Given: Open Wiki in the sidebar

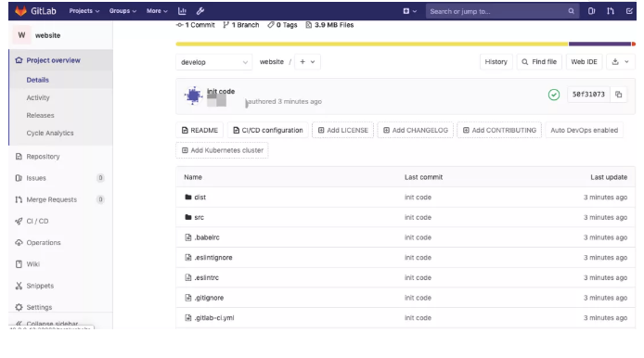Looking at the screenshot, I should (32, 264).
